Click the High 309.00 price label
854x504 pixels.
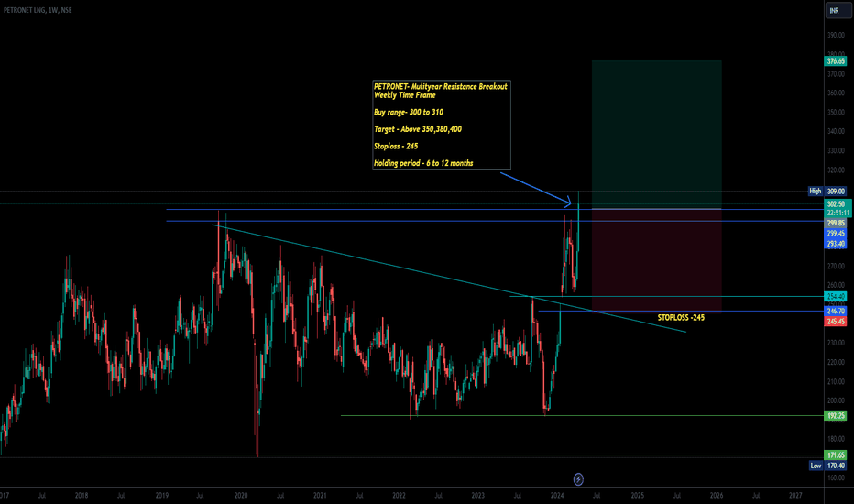(827, 192)
